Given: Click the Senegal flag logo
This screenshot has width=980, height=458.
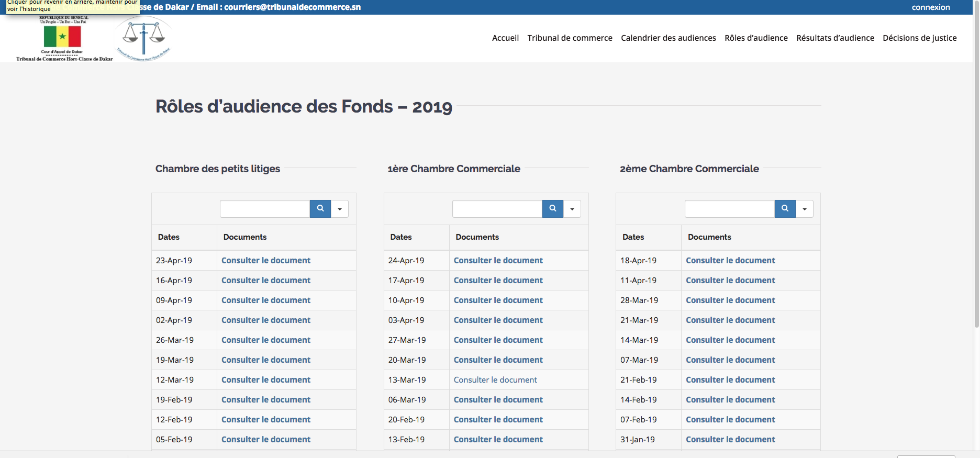Looking at the screenshot, I should point(62,37).
